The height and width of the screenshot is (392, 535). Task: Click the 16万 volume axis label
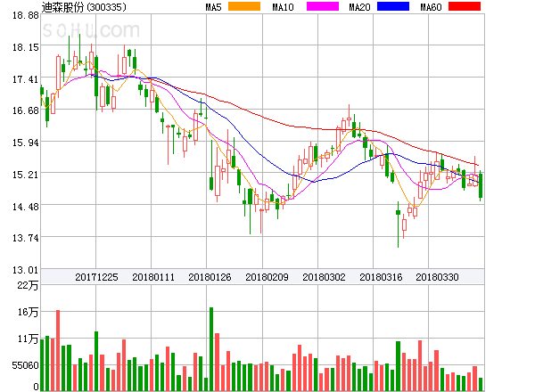pyautogui.click(x=28, y=312)
